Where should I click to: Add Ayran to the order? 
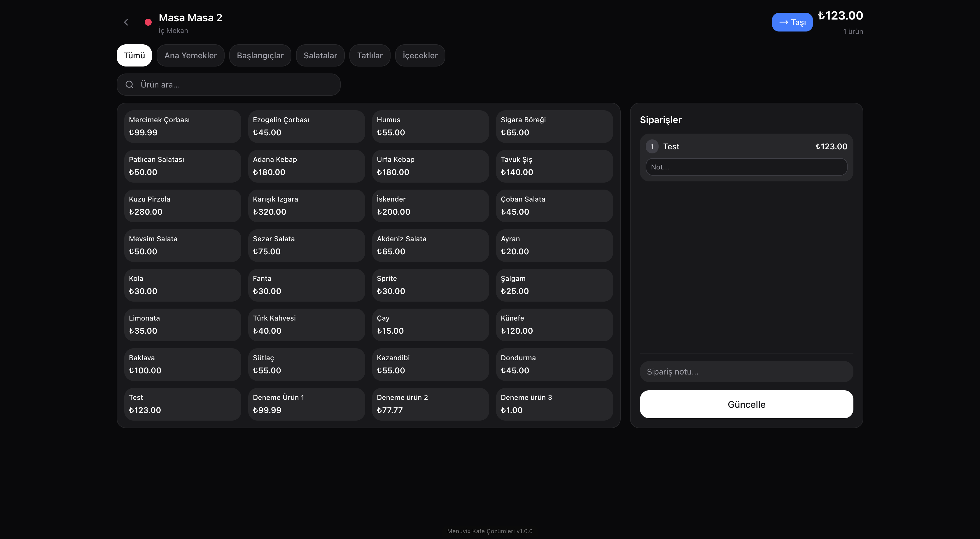click(554, 245)
